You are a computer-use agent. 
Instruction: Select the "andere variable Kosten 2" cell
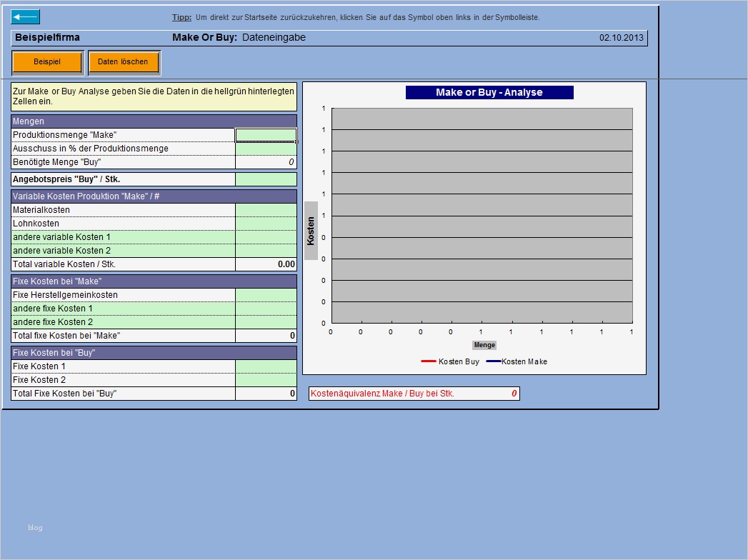(266, 250)
